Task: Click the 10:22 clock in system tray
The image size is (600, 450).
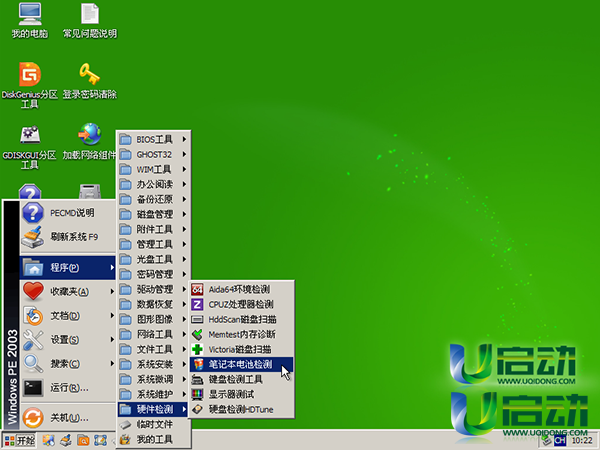Action: click(x=582, y=441)
